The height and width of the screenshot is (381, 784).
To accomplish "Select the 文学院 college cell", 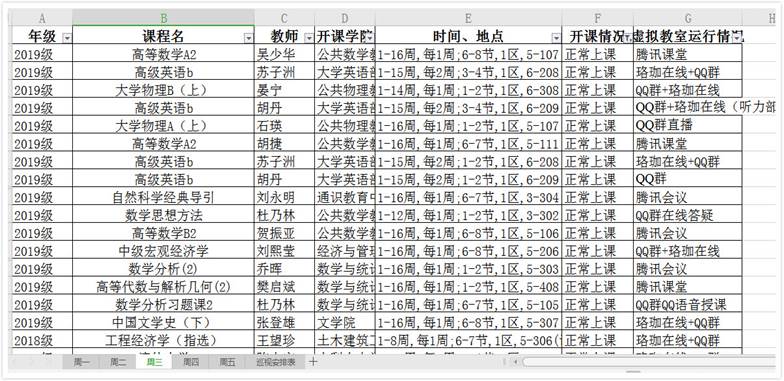I will 345,322.
